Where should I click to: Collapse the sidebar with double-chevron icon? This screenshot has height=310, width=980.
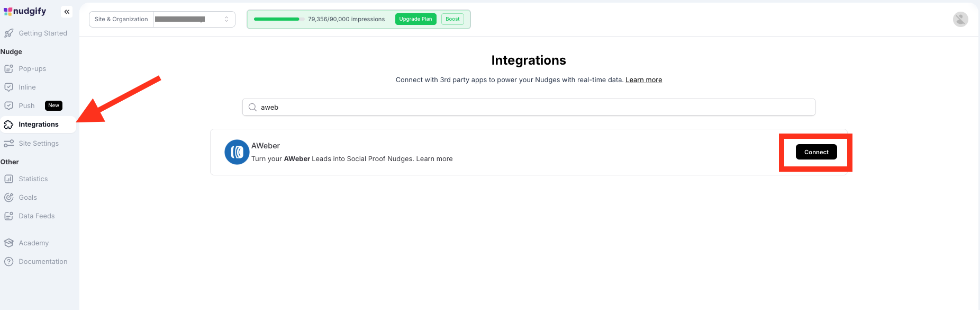[67, 12]
